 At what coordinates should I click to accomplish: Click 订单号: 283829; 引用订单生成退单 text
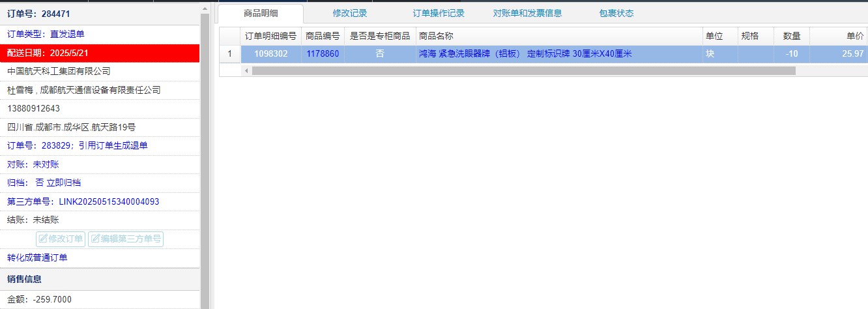[x=77, y=145]
